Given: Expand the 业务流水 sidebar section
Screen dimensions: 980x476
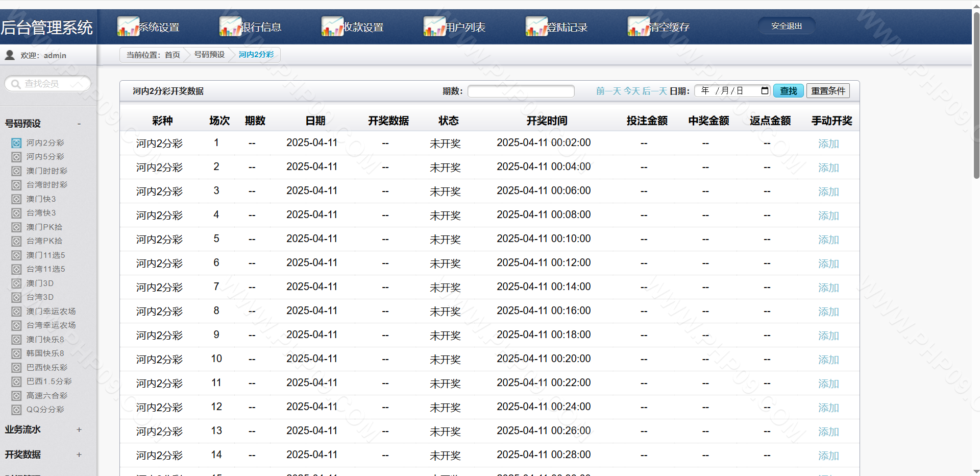Looking at the screenshot, I should (x=79, y=430).
